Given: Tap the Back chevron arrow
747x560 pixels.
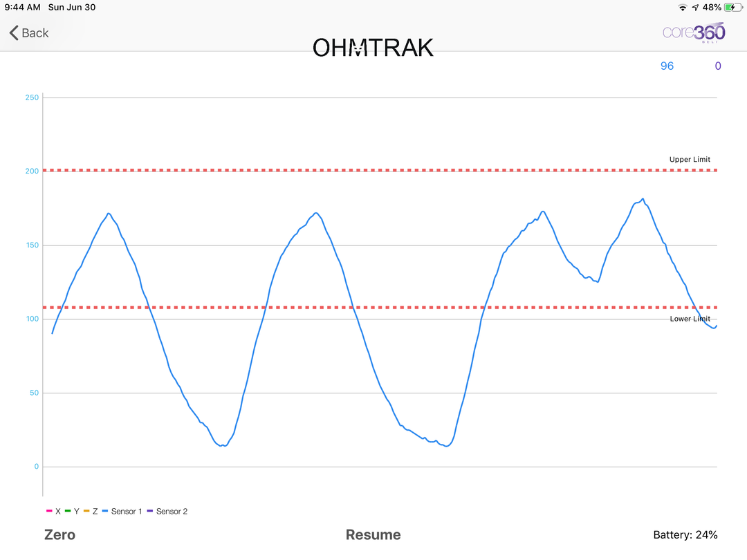Looking at the screenshot, I should (x=13, y=32).
